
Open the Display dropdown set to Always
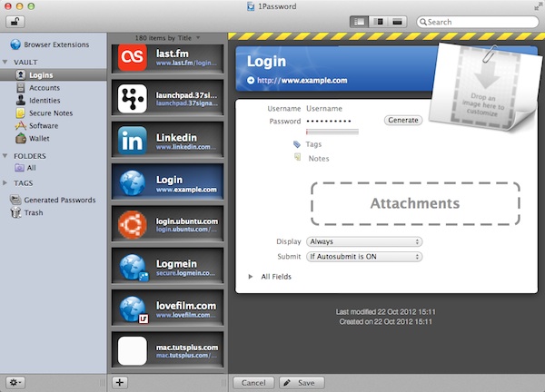364,241
